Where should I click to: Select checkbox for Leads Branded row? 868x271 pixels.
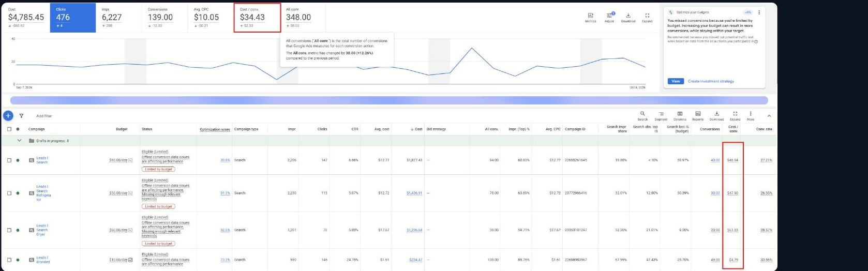pos(9,260)
